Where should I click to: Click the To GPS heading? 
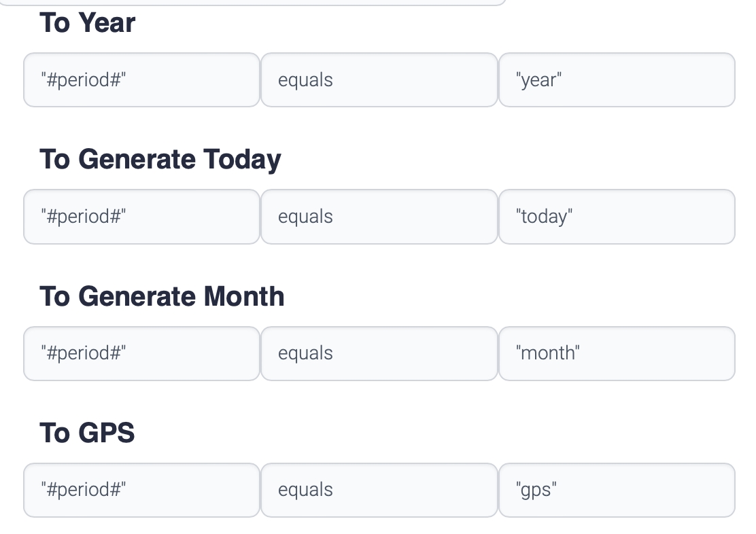click(87, 433)
